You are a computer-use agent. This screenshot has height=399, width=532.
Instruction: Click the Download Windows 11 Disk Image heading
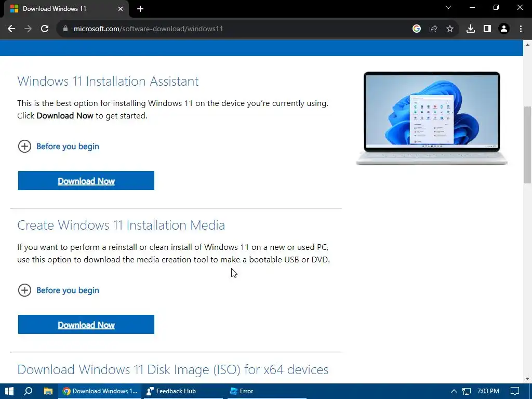point(172,369)
